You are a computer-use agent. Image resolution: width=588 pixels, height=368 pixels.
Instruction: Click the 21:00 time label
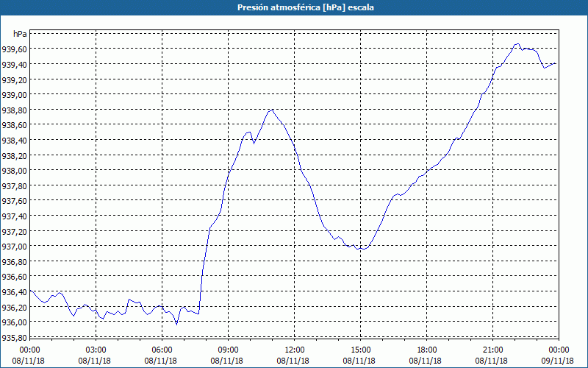coord(493,350)
